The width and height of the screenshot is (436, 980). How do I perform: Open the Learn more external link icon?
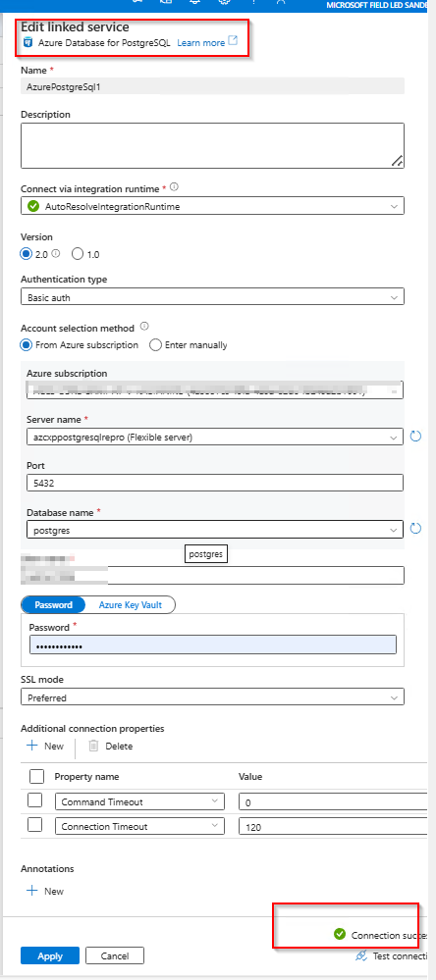tap(233, 42)
